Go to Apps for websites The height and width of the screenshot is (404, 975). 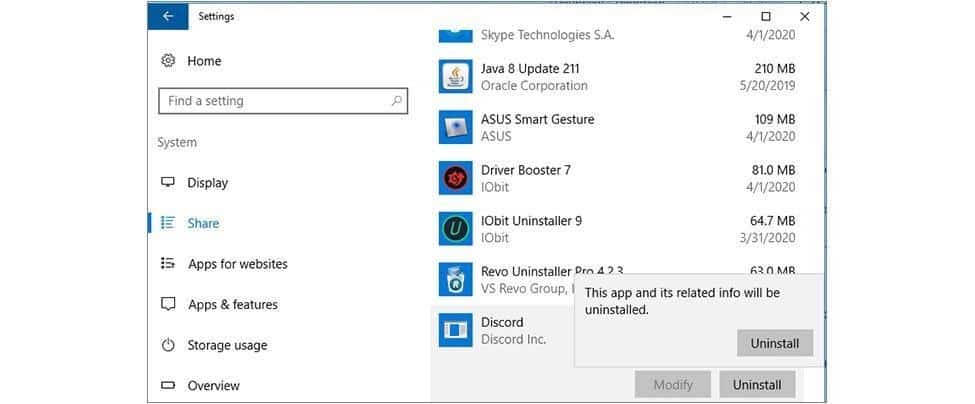pos(237,264)
